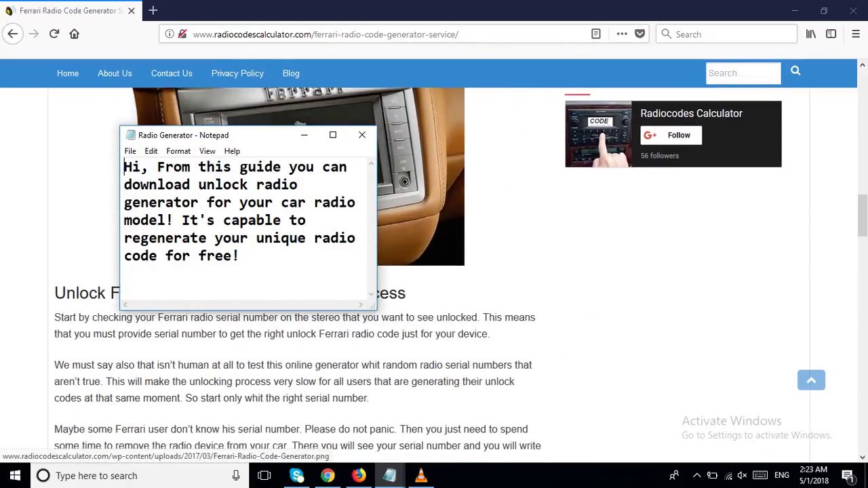Open Notepad Format menu

point(178,151)
